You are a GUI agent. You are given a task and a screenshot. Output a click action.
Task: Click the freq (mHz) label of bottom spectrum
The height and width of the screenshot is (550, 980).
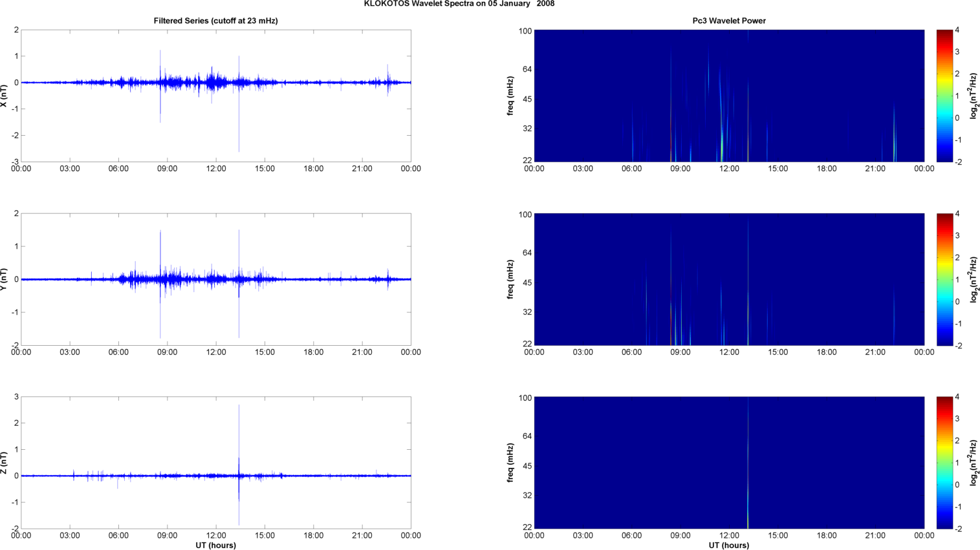point(510,463)
